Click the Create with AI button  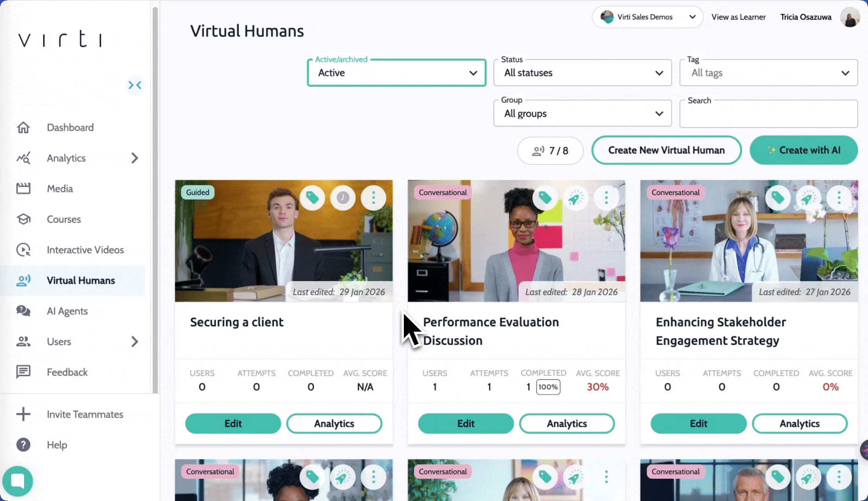click(x=804, y=150)
